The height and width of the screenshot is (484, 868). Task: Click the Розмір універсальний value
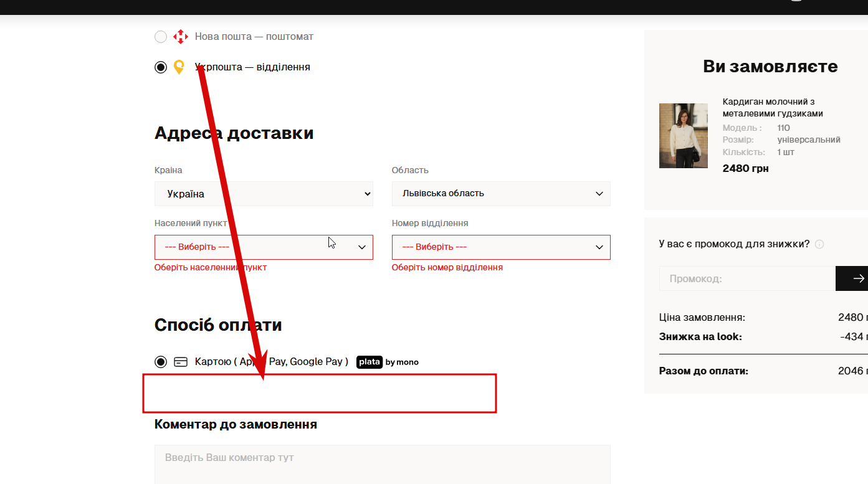(809, 140)
